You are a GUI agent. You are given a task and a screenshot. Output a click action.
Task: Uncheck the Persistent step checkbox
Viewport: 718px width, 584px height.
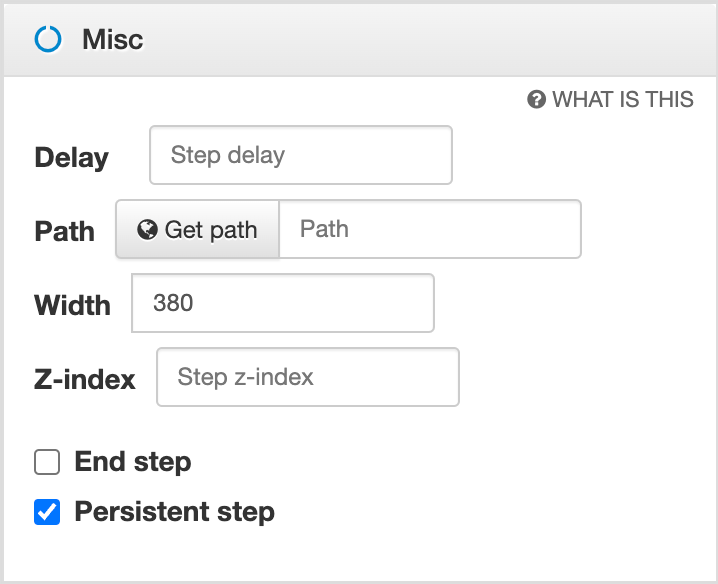click(47, 513)
